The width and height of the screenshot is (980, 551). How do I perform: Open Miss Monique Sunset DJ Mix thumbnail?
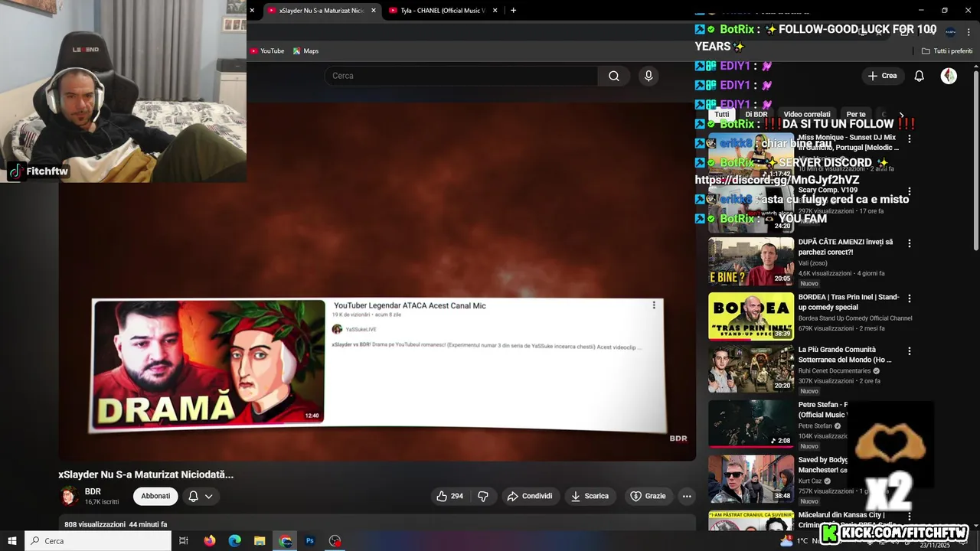[x=751, y=155]
